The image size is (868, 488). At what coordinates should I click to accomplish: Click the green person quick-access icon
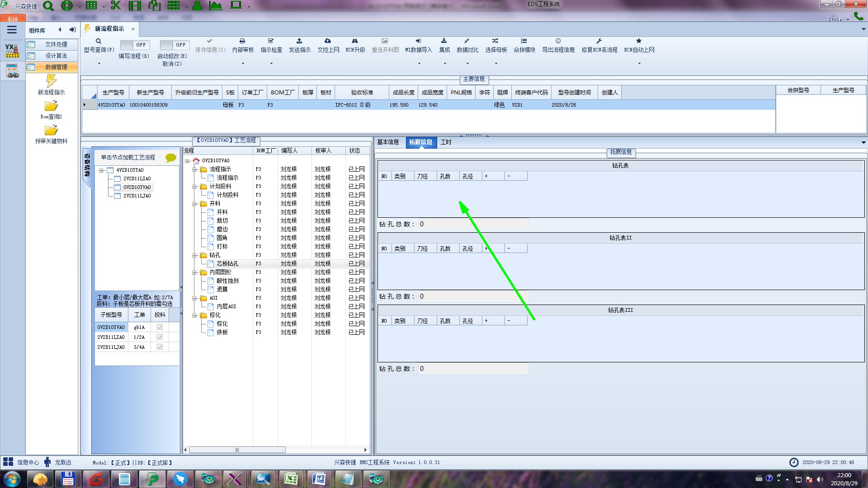(x=197, y=6)
